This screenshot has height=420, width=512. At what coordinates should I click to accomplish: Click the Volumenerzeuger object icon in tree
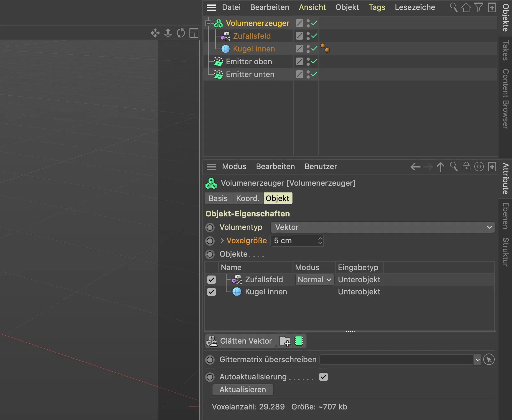coord(219,23)
